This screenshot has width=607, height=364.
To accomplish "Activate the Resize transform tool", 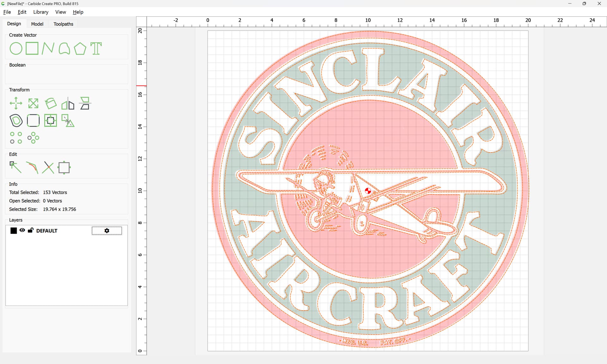I will 33,103.
